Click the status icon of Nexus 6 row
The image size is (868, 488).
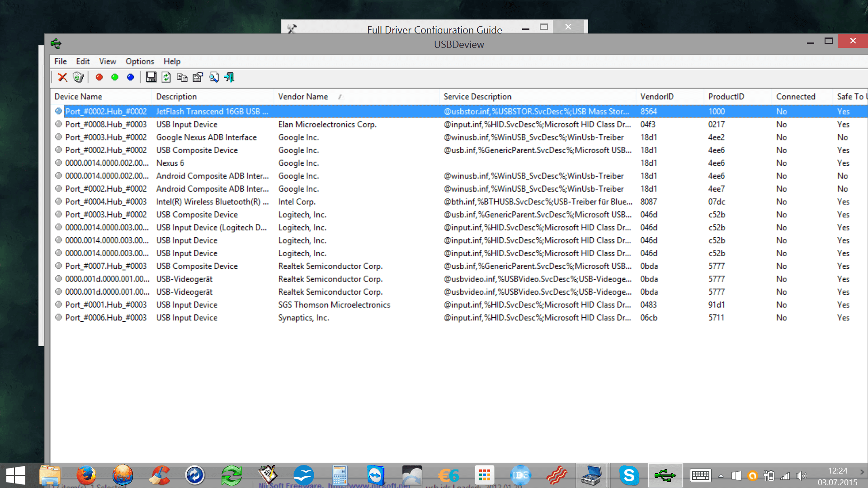[x=58, y=163]
